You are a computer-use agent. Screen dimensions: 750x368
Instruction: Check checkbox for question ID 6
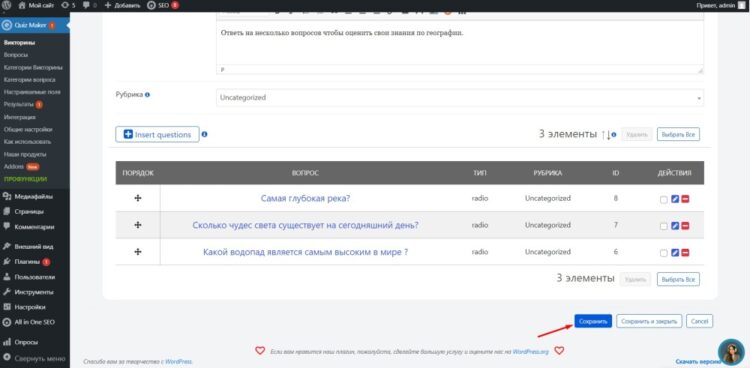pos(663,253)
